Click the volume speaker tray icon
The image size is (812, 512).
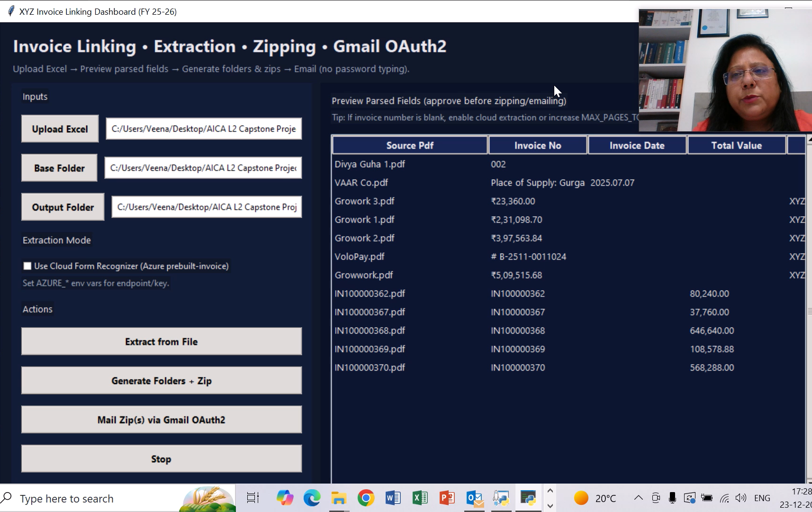coord(740,498)
